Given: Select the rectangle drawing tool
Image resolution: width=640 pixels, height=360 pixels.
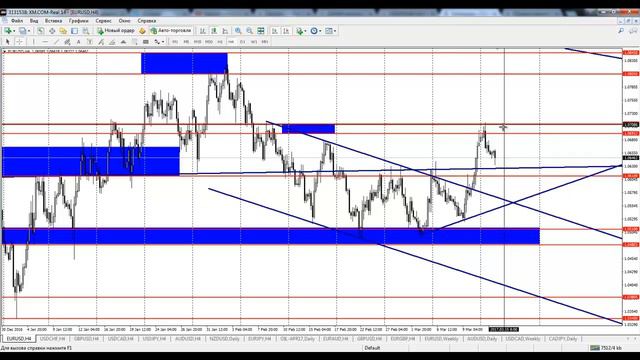Looking at the screenshot, I should [145, 42].
